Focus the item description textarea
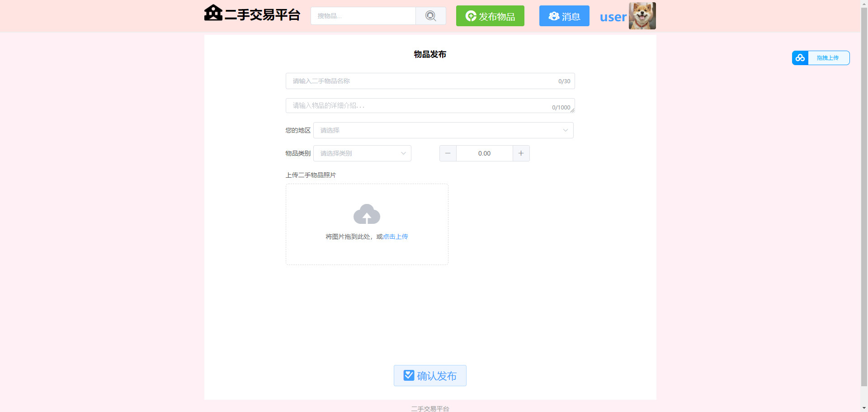The image size is (868, 412). pyautogui.click(x=430, y=105)
